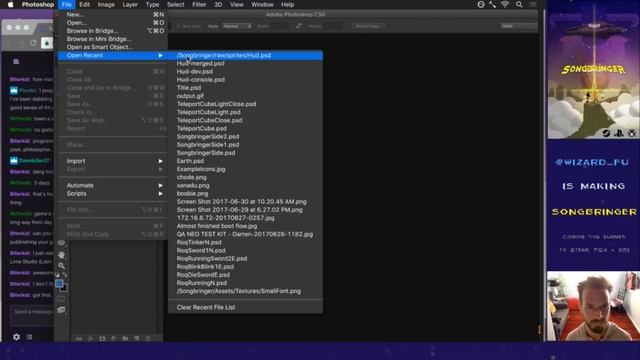Open the Edit menu
The width and height of the screenshot is (640, 360).
pyautogui.click(x=84, y=4)
